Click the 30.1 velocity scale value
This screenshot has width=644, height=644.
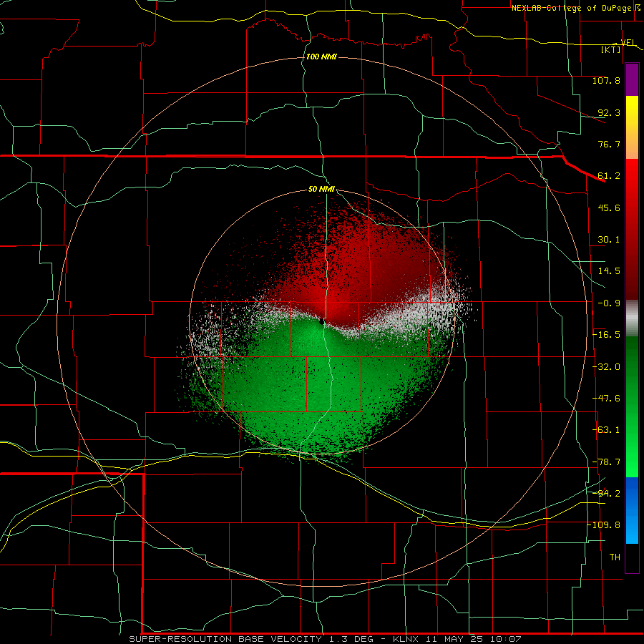point(609,240)
